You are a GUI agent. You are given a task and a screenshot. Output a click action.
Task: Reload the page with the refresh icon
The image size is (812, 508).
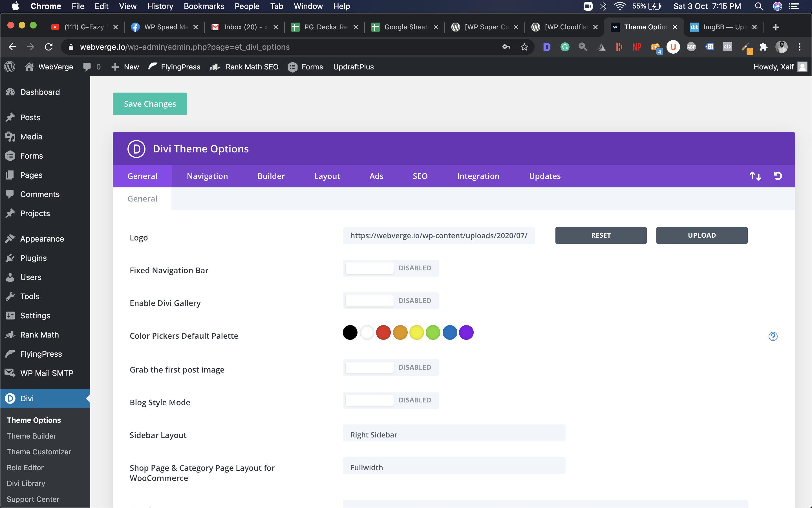click(x=49, y=47)
